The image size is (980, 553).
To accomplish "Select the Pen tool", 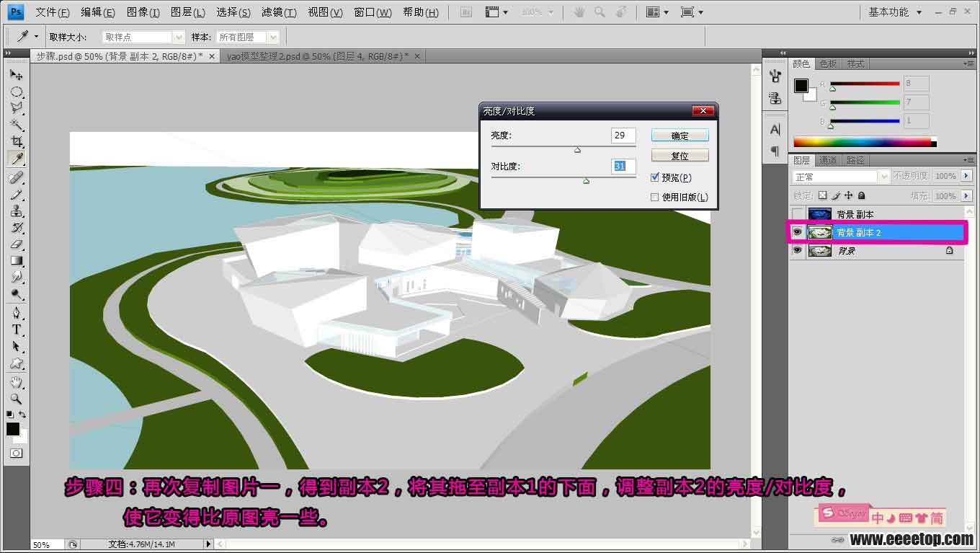I will click(x=16, y=313).
